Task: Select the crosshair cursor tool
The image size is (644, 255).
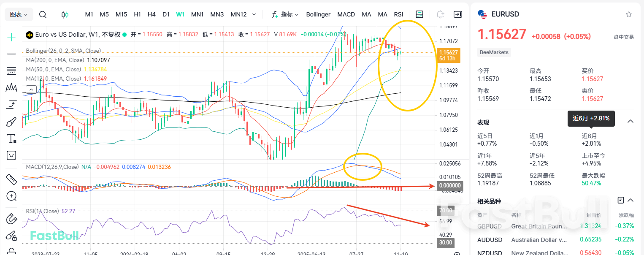Action: (x=11, y=36)
